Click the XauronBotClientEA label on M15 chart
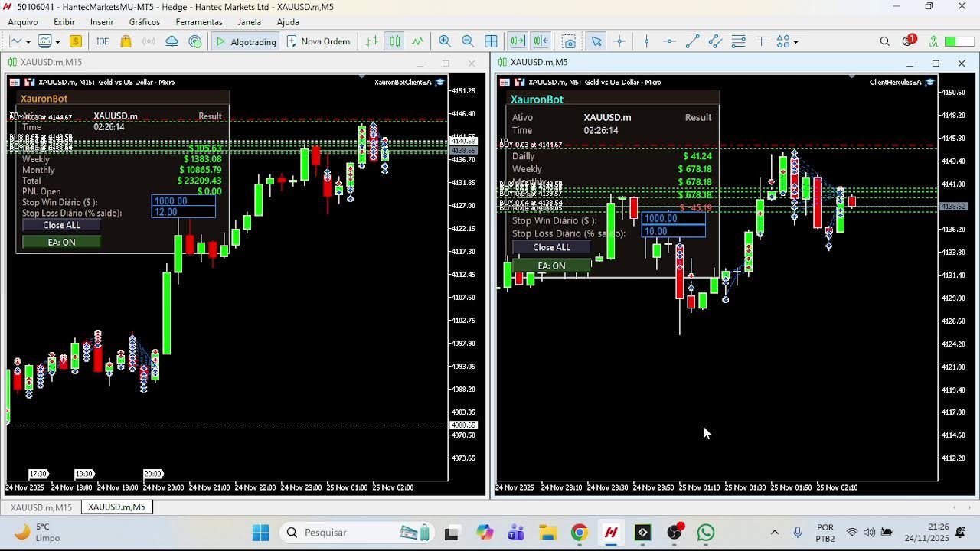980x551 pixels. 403,82
